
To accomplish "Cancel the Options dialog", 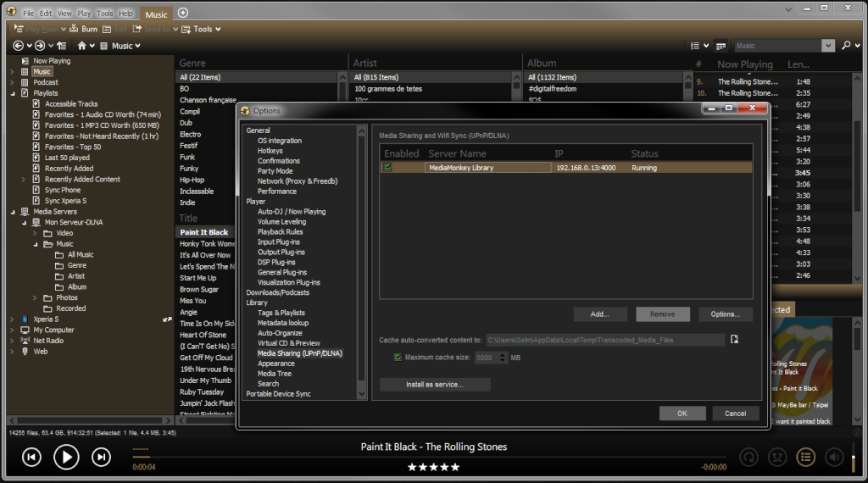I will pos(735,414).
